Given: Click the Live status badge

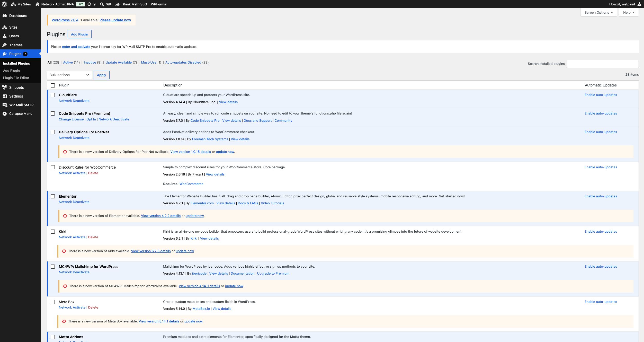Looking at the screenshot, I should point(80,4).
